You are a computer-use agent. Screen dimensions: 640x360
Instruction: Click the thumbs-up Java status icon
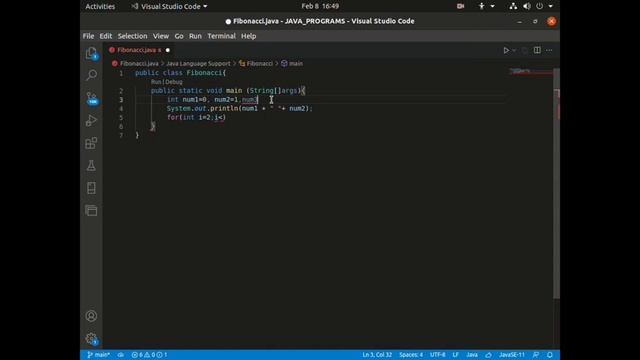(488, 355)
